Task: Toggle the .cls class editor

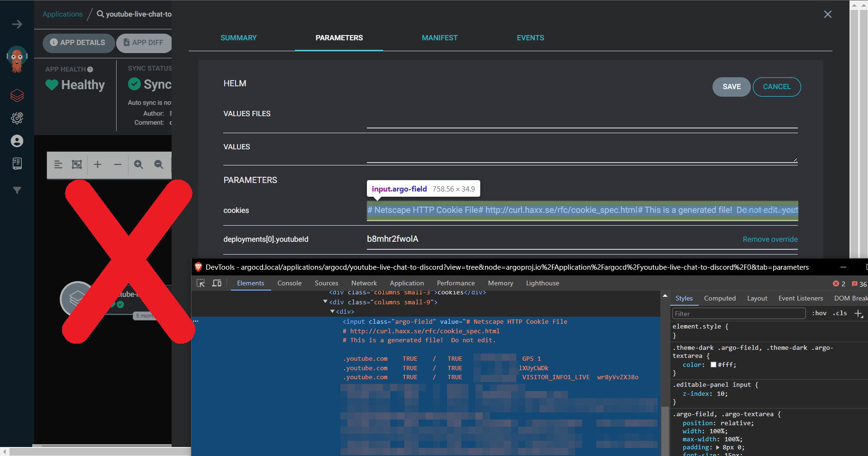Action: coord(840,313)
